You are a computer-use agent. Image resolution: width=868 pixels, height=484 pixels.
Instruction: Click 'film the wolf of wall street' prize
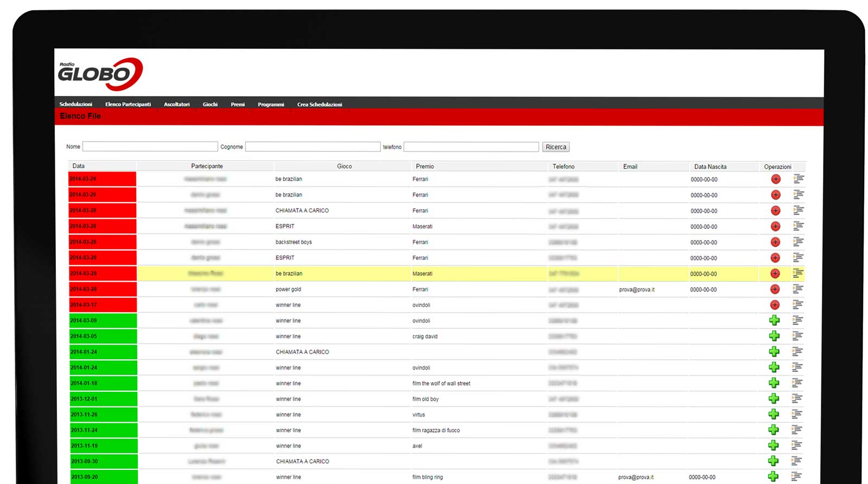click(441, 383)
